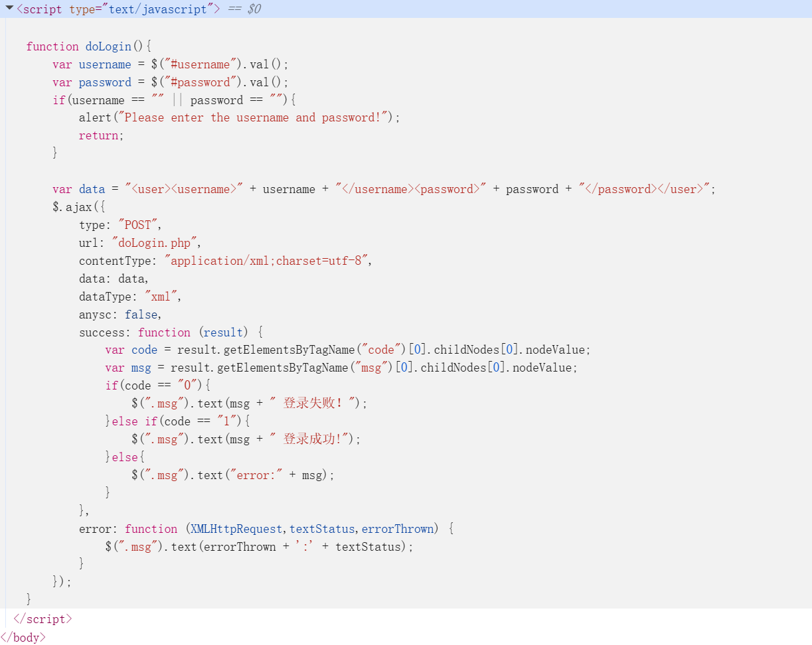The width and height of the screenshot is (812, 645).
Task: Click the else if(code == "1") line
Action: click(x=177, y=421)
